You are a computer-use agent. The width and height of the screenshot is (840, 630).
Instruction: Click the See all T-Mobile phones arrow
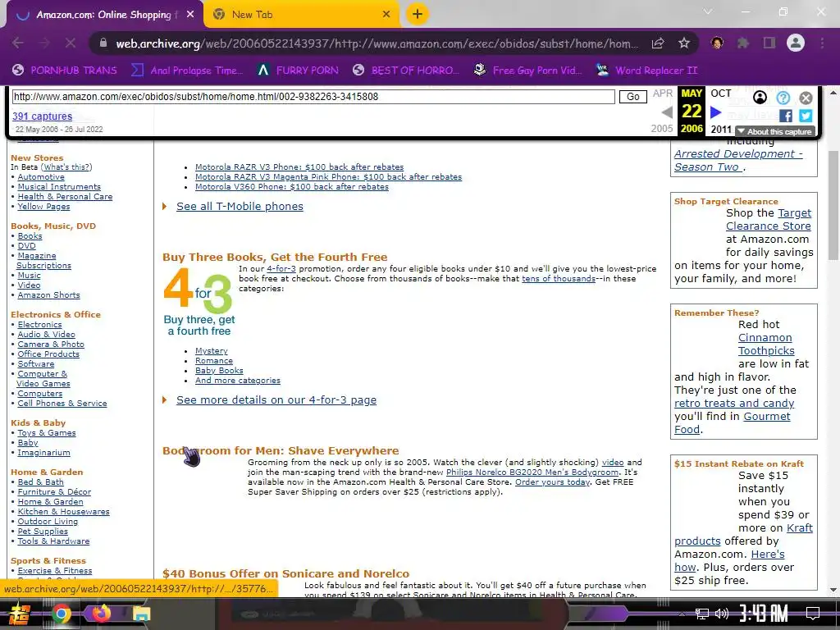(x=164, y=206)
